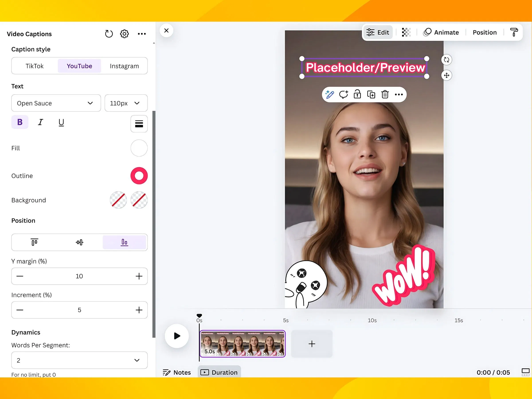Toggle Italic text formatting
532x399 pixels.
[x=41, y=122]
